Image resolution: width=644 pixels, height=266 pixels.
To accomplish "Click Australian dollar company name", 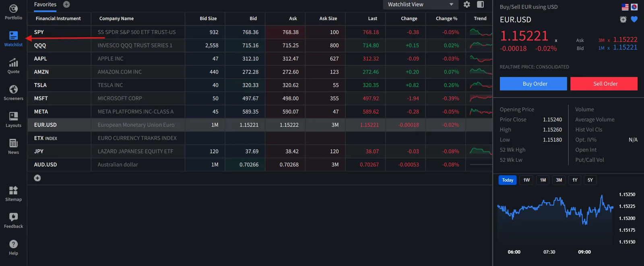I will [118, 165].
